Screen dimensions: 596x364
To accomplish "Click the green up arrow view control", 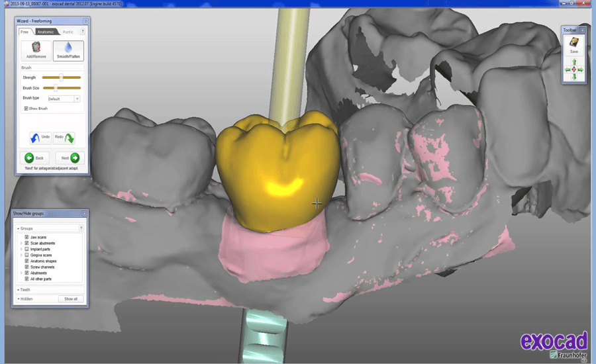I will click(x=574, y=62).
